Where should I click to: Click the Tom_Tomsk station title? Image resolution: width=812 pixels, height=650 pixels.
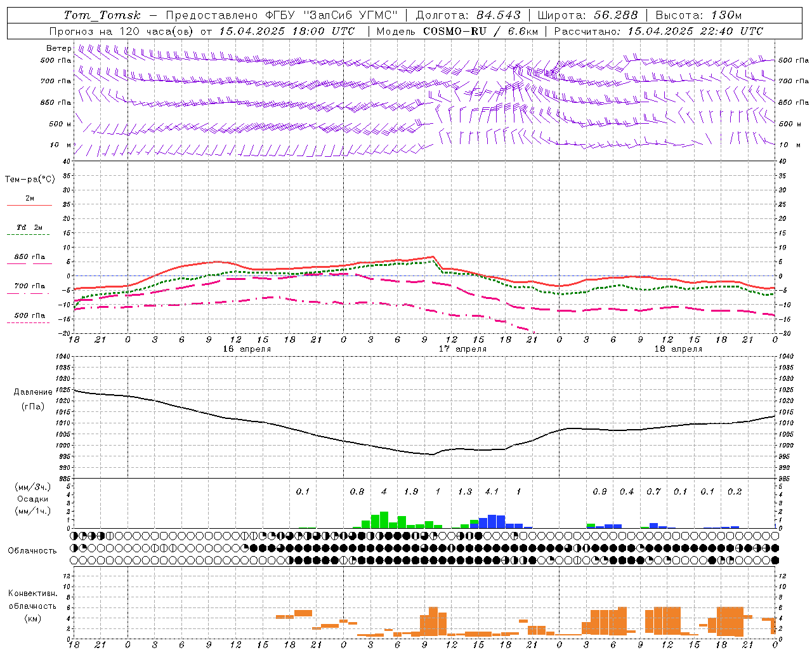[103, 15]
